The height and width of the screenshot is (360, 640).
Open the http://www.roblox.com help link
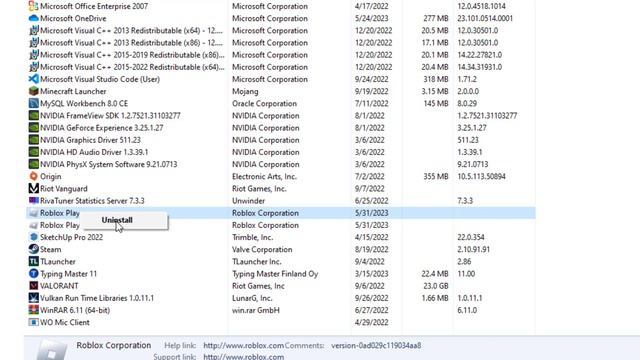pos(244,346)
